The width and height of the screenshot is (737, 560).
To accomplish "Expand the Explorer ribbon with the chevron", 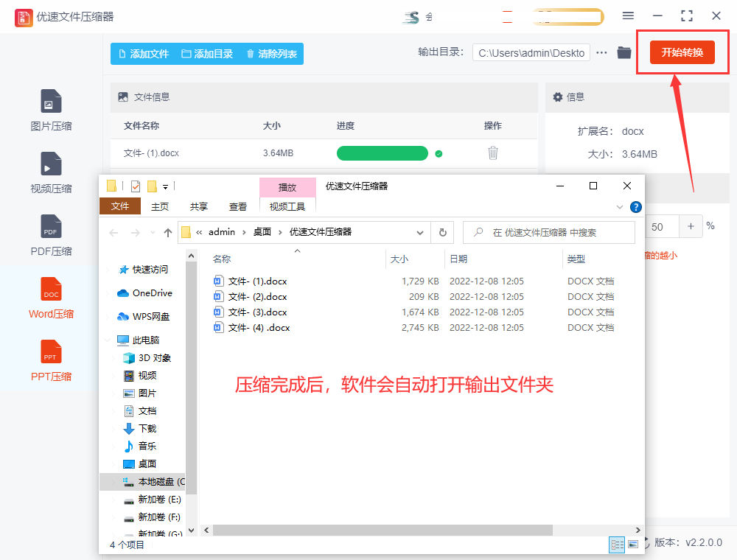I will [620, 207].
